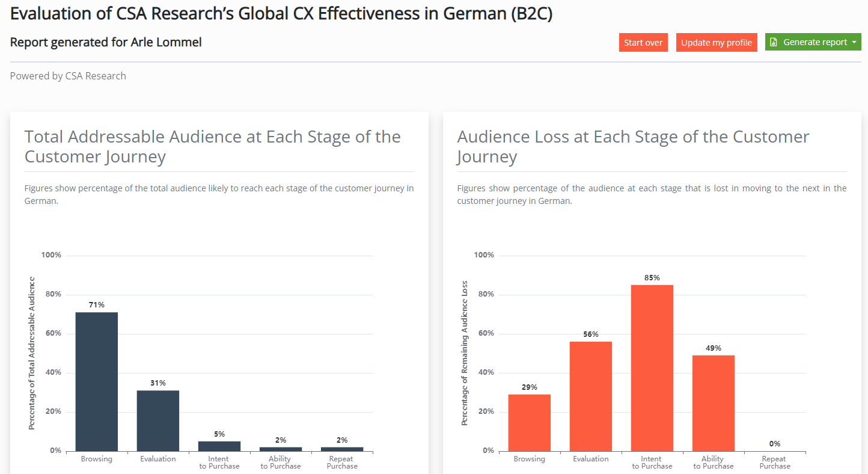The width and height of the screenshot is (868, 474).
Task: Click the Total Addressable Audience chart heading
Action: tap(213, 146)
